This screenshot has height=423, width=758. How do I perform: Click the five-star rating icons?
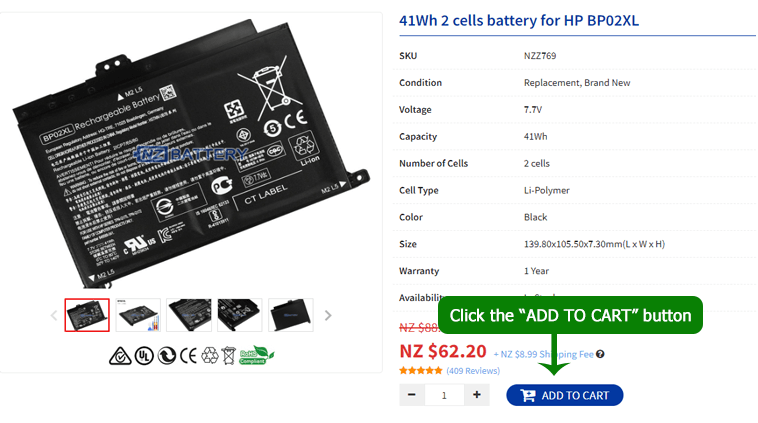(421, 371)
